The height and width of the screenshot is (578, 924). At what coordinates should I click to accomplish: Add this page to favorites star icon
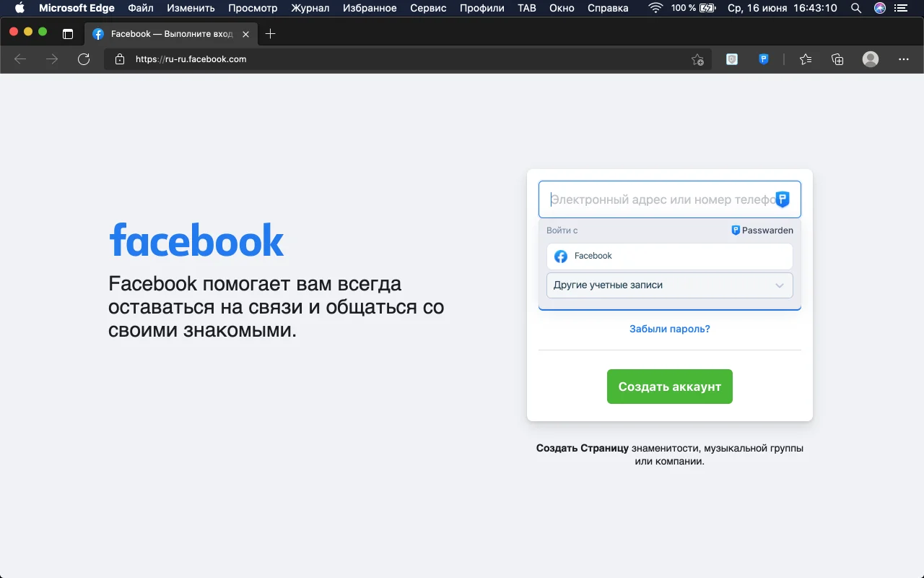tap(697, 59)
